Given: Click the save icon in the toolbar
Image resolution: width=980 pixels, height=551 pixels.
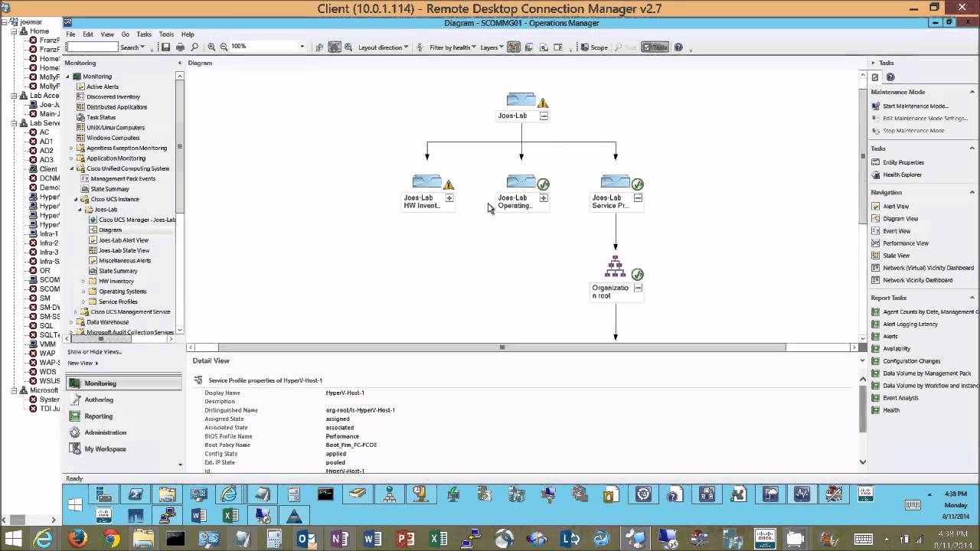Looking at the screenshot, I should point(165,47).
